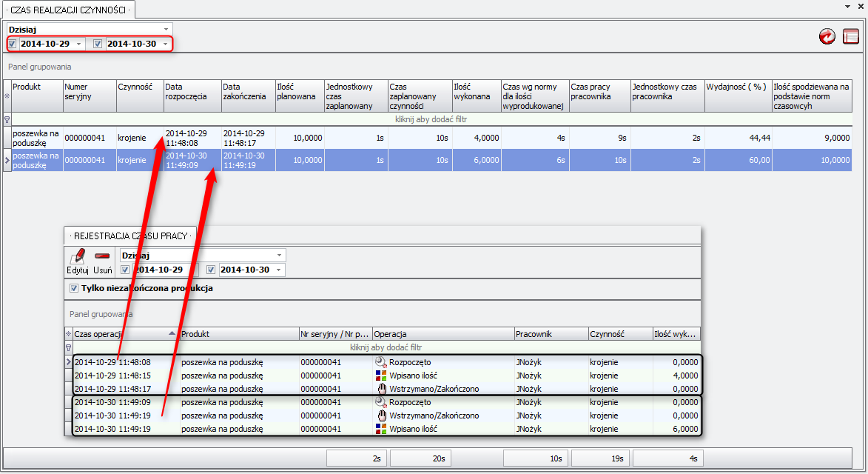Viewport: 868px width, 474px height.
Task: Click the tab list arrow at top right
Action: 847,6
